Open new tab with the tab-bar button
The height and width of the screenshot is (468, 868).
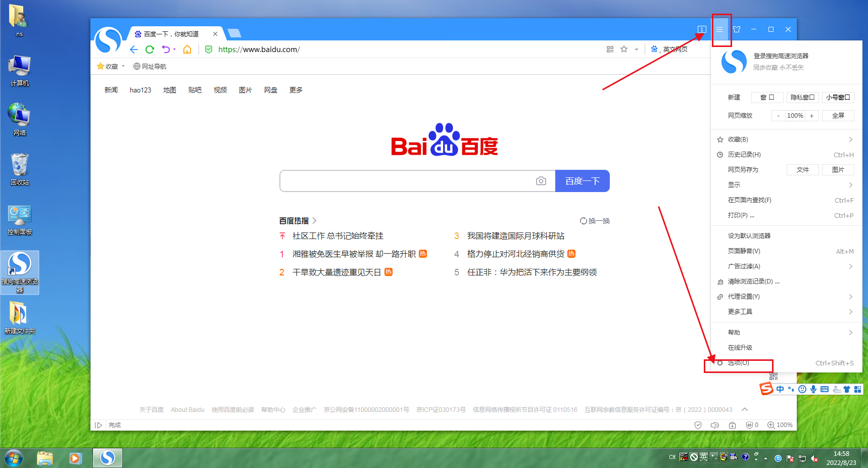coord(234,33)
